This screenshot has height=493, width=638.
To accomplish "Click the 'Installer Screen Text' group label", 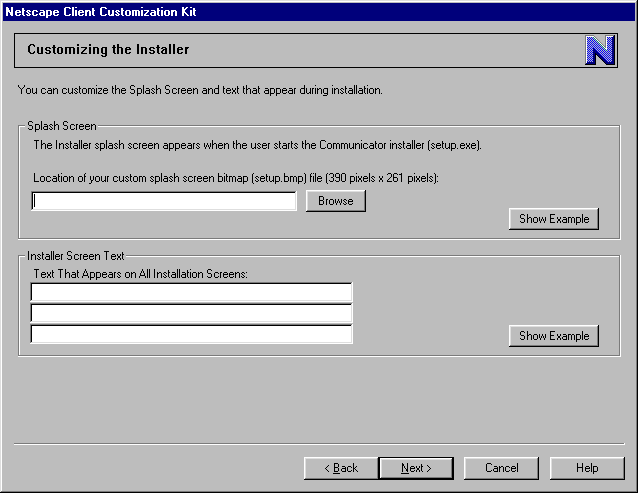I will 75,256.
